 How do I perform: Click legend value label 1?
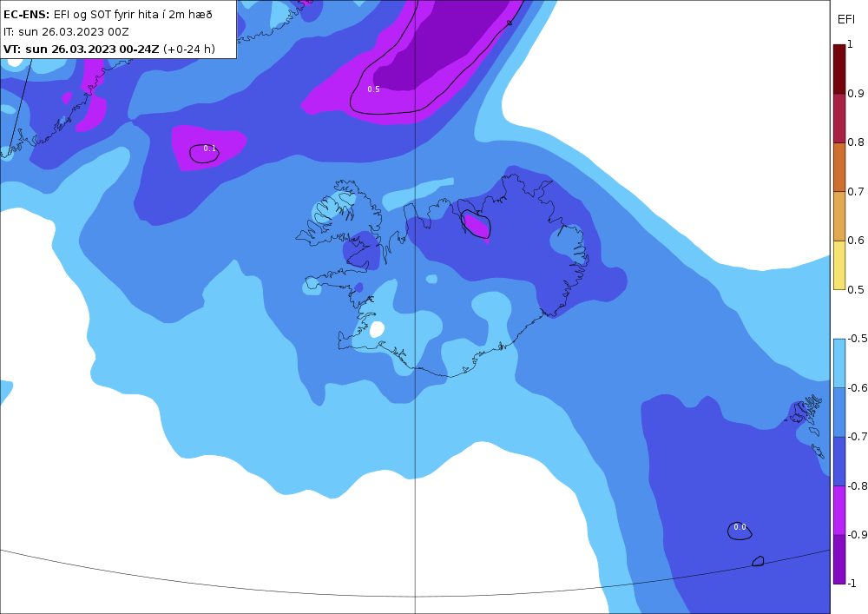pyautogui.click(x=851, y=45)
